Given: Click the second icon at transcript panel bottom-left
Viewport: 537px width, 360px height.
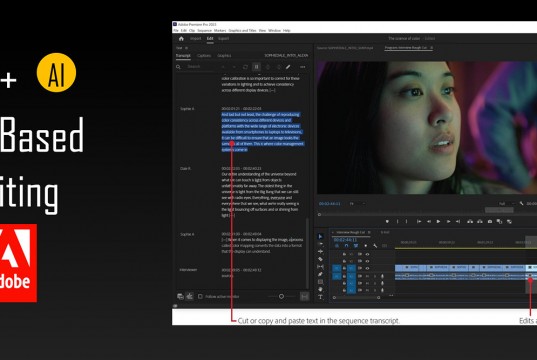Looking at the screenshot, I should pyautogui.click(x=189, y=296).
